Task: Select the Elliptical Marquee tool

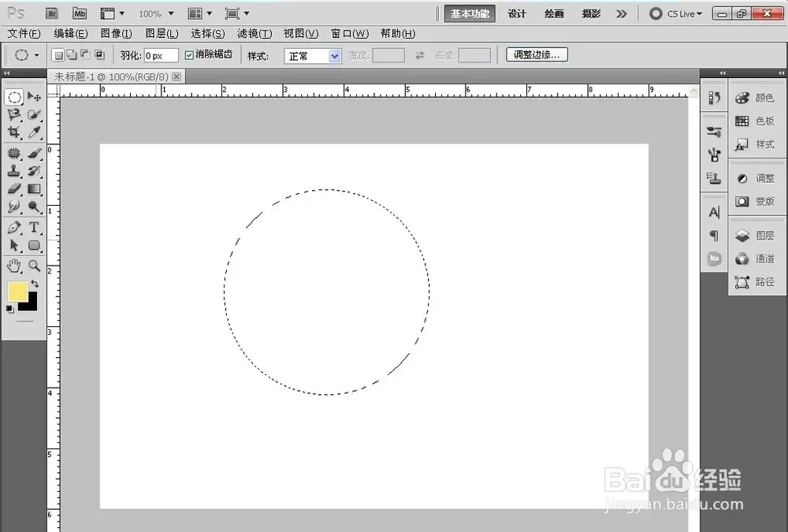Action: [14, 97]
